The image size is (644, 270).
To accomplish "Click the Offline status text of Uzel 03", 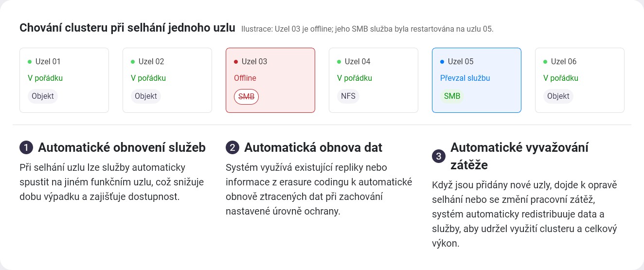I will tap(245, 78).
